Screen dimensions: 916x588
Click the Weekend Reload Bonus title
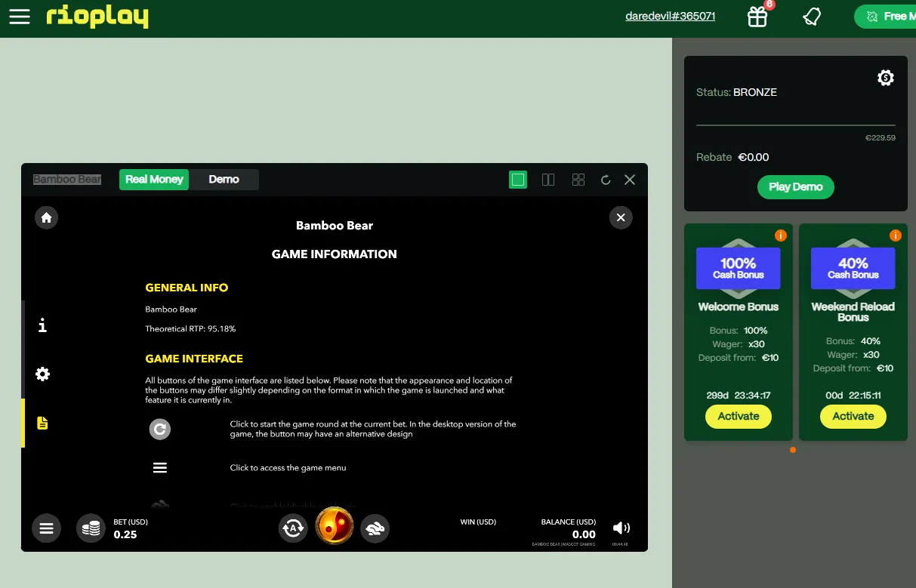pyautogui.click(x=853, y=312)
